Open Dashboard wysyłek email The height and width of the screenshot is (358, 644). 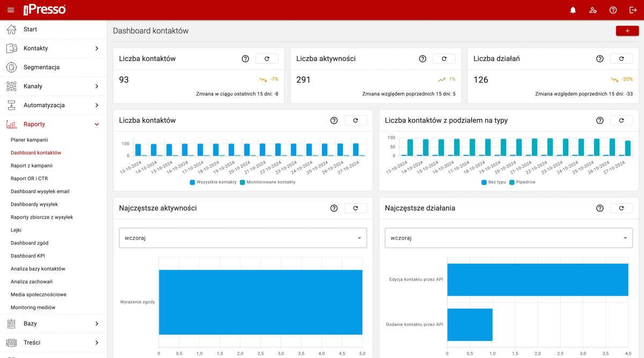click(40, 191)
